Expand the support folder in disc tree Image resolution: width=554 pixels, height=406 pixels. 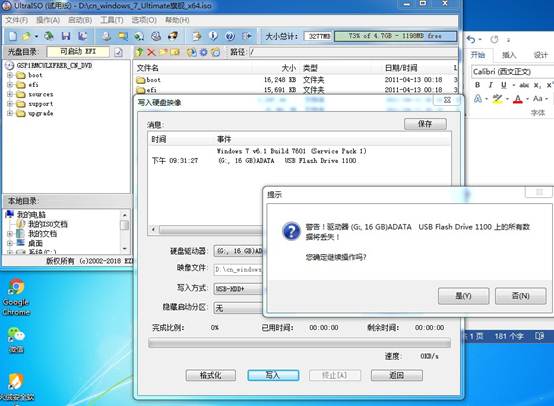10,104
